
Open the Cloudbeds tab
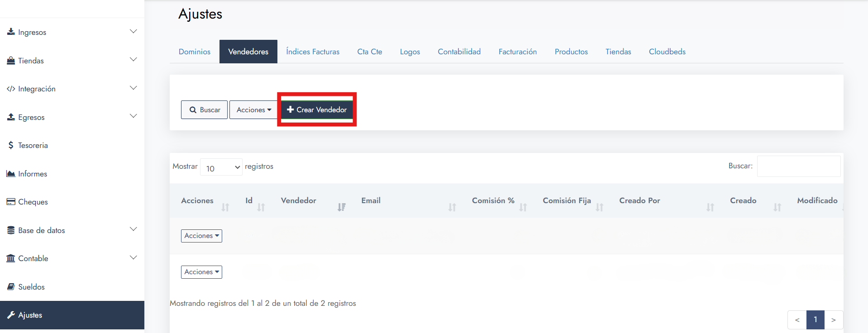[x=667, y=52]
